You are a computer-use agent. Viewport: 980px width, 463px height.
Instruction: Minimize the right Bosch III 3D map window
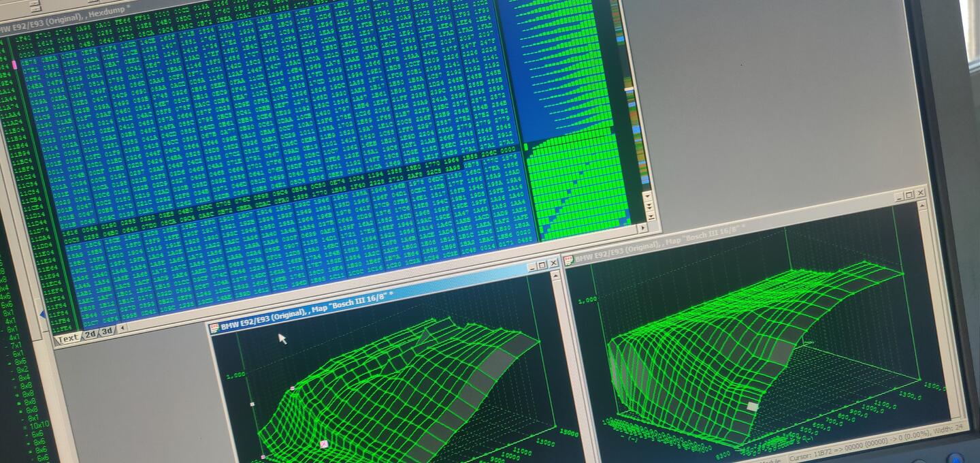(899, 197)
